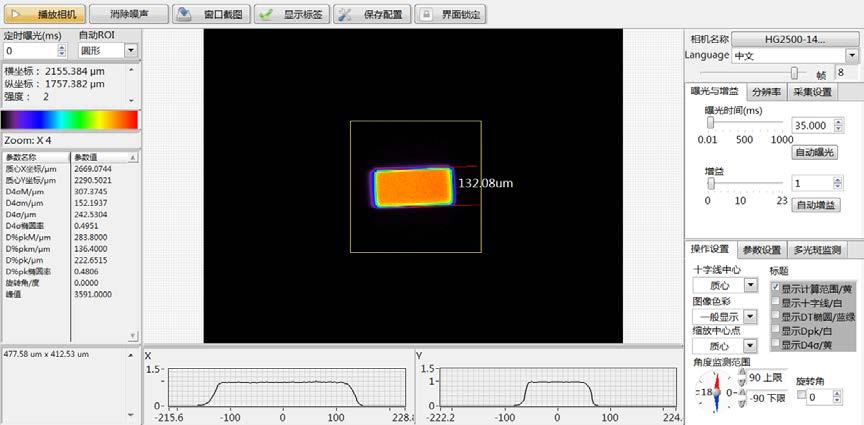Click the 增益 gain slider track
864x425 pixels.
coord(747,184)
